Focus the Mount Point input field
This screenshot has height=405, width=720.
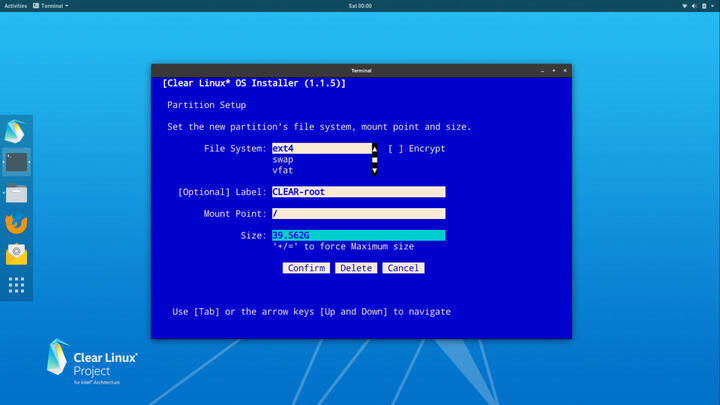pyautogui.click(x=359, y=214)
